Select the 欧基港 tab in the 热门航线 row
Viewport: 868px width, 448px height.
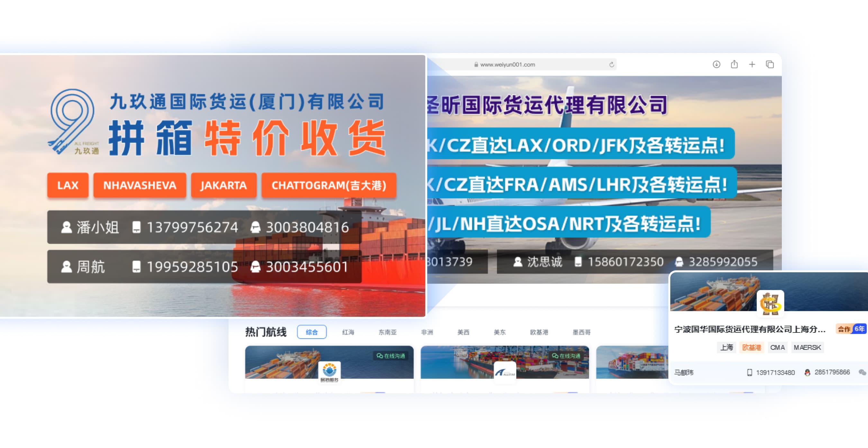(539, 332)
